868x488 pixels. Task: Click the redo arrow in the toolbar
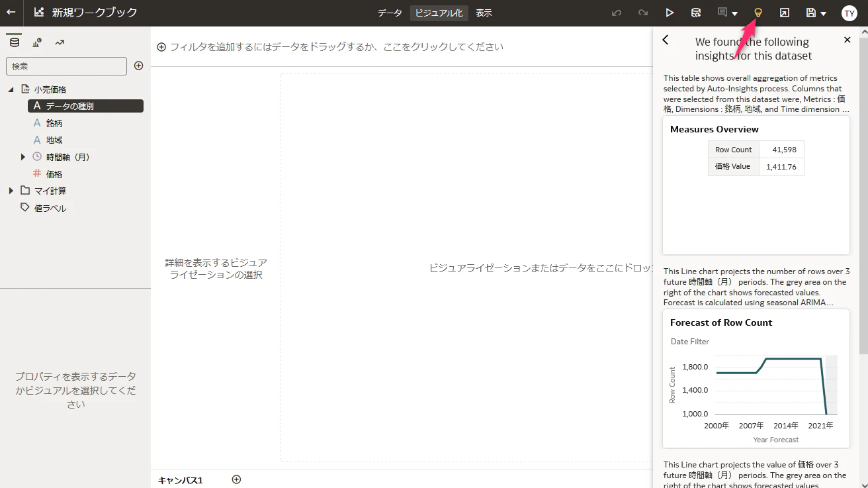643,13
